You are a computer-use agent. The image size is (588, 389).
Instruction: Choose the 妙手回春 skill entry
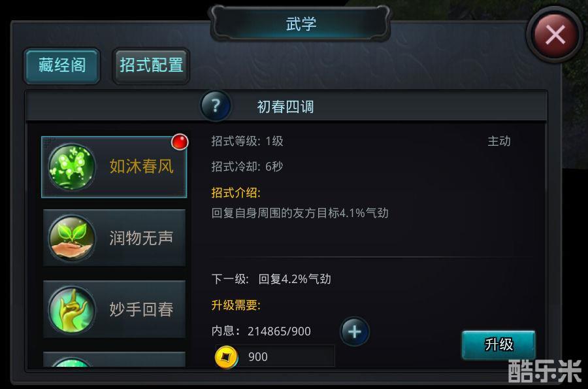coord(114,309)
